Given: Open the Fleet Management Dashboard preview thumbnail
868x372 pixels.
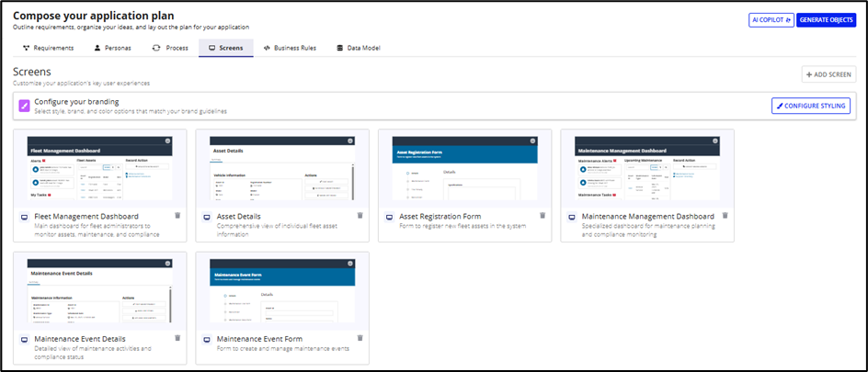Looking at the screenshot, I should click(99, 168).
